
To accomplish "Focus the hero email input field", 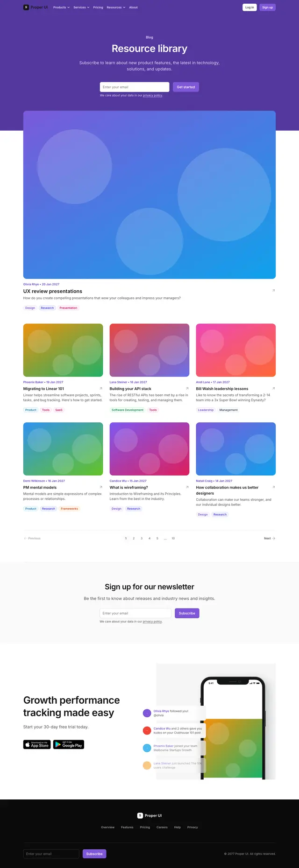I will [x=135, y=87].
